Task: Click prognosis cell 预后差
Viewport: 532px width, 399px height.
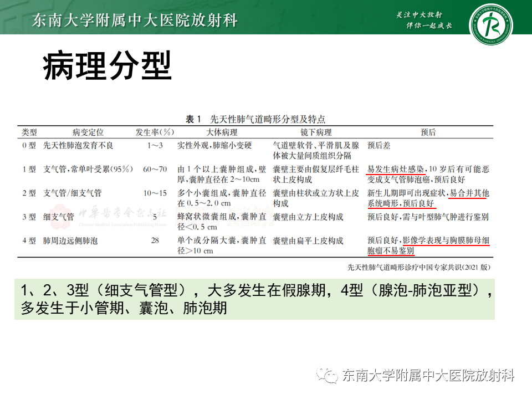Action: coord(379,146)
